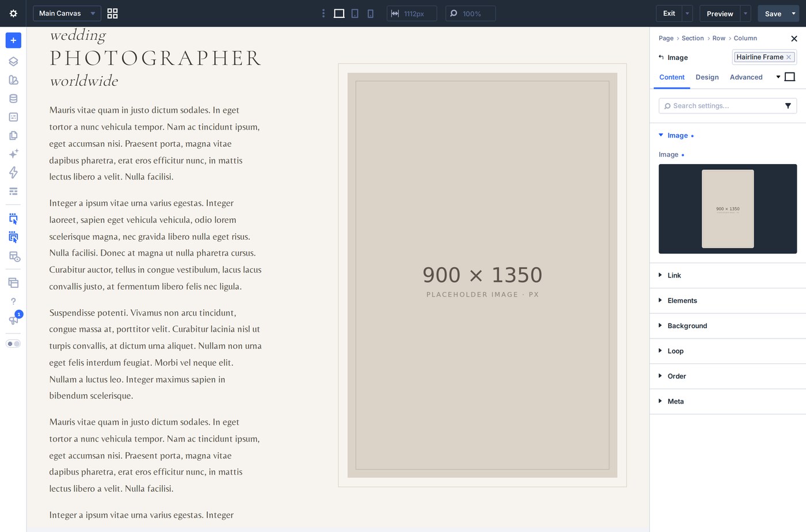Viewport: 806px width, 532px height.
Task: Go to Section in the breadcrumb
Action: (693, 38)
